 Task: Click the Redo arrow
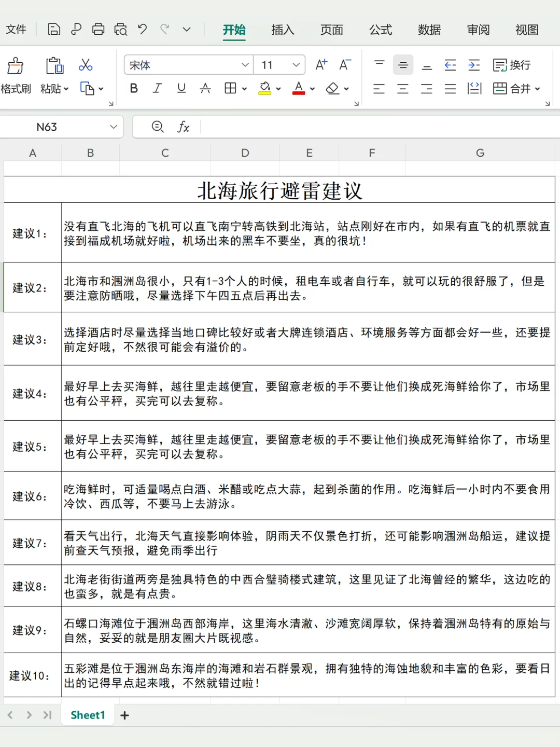[165, 29]
